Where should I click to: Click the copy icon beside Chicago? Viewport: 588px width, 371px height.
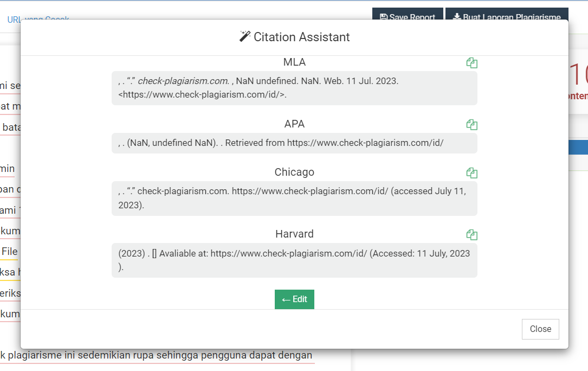click(471, 173)
